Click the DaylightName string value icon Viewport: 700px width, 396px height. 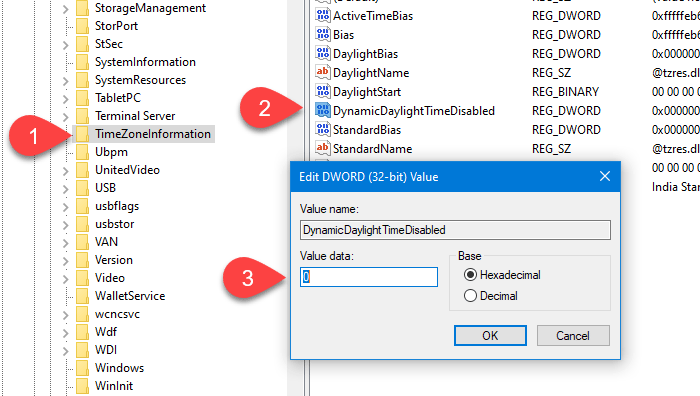pos(322,72)
